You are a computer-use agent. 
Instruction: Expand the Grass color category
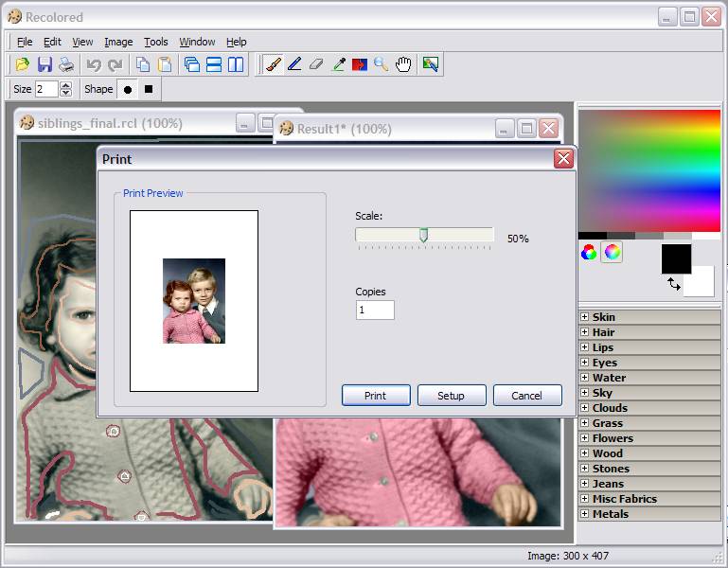584,422
